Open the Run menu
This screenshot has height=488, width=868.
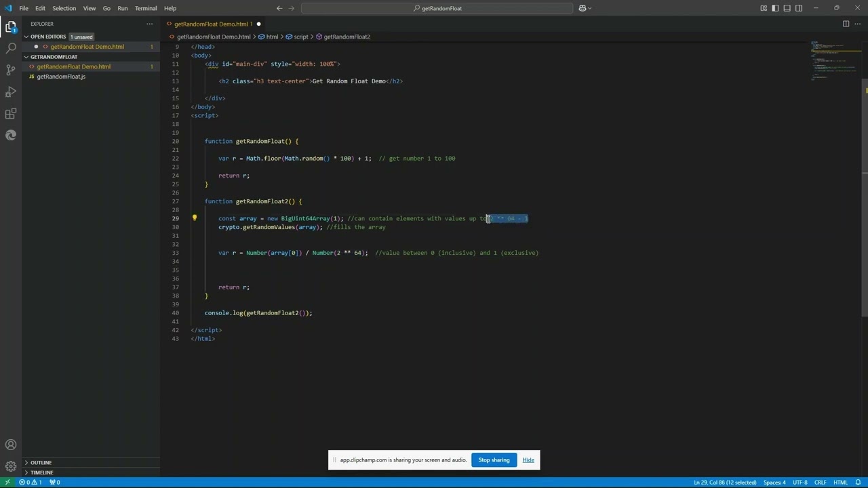coord(123,8)
